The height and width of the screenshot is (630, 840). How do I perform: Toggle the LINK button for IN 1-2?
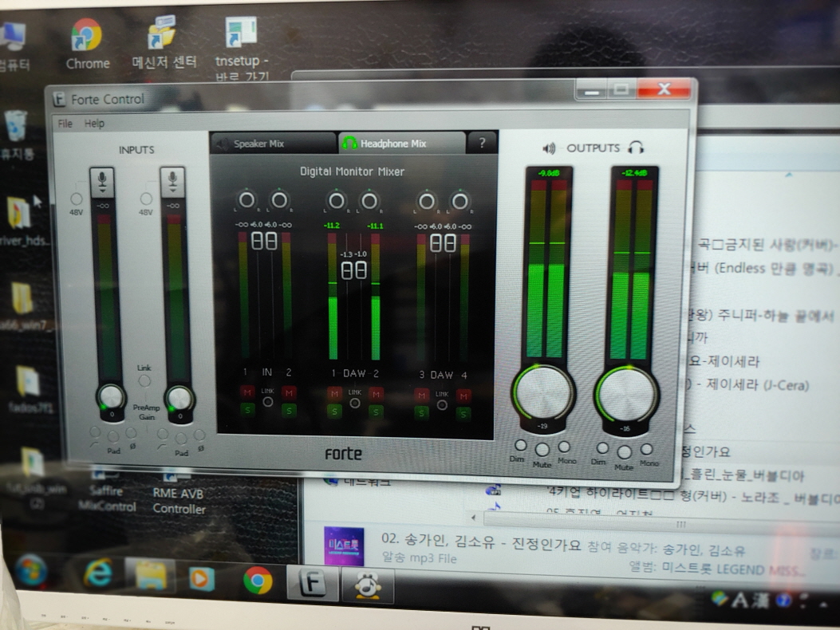pyautogui.click(x=268, y=401)
